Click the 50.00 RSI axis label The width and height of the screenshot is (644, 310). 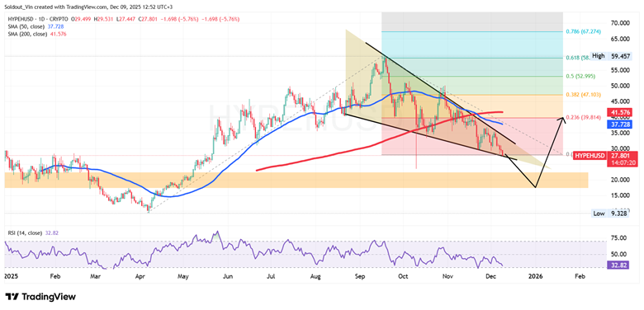tap(618, 254)
